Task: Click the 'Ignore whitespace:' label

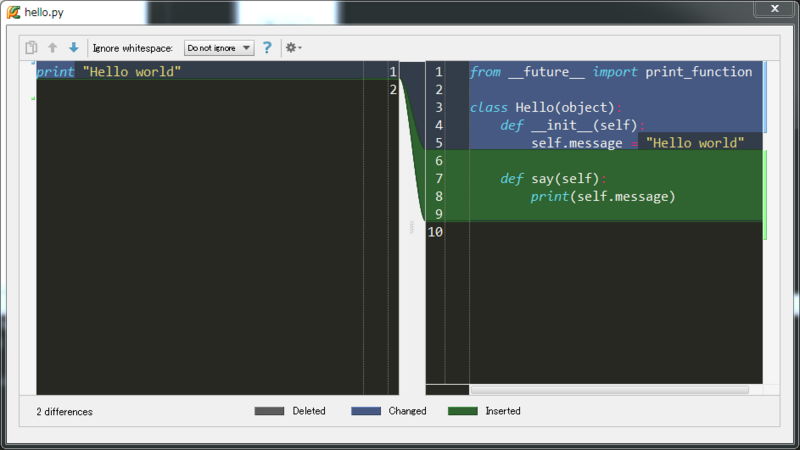Action: pos(133,48)
